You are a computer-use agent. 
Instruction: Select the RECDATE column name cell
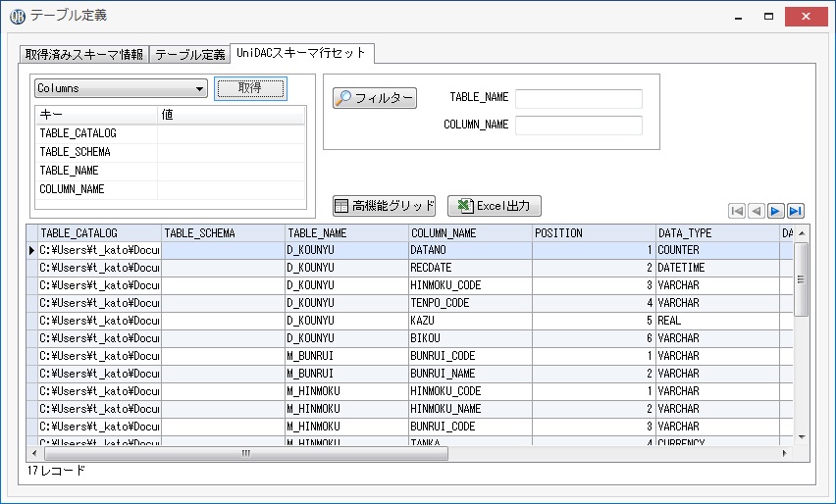point(470,268)
